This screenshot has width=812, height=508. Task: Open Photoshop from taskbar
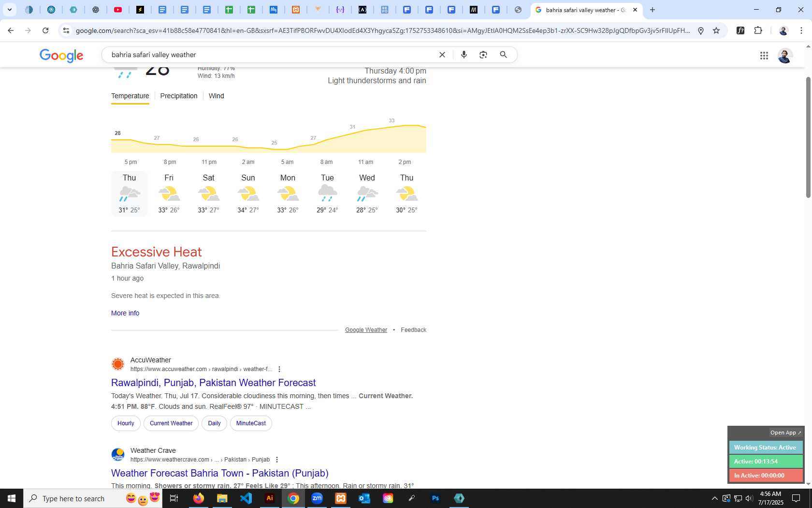pyautogui.click(x=435, y=498)
